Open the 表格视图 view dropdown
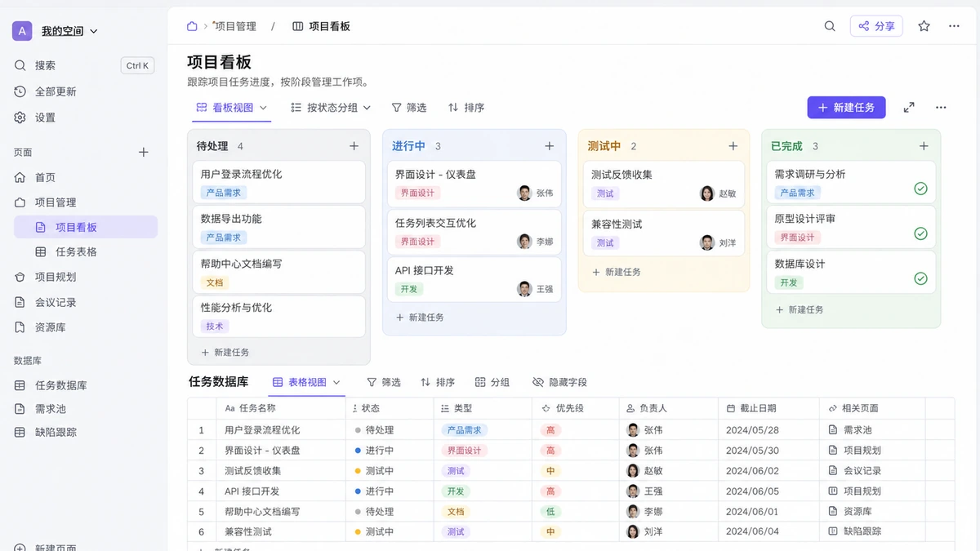The width and height of the screenshot is (980, 551). click(306, 382)
